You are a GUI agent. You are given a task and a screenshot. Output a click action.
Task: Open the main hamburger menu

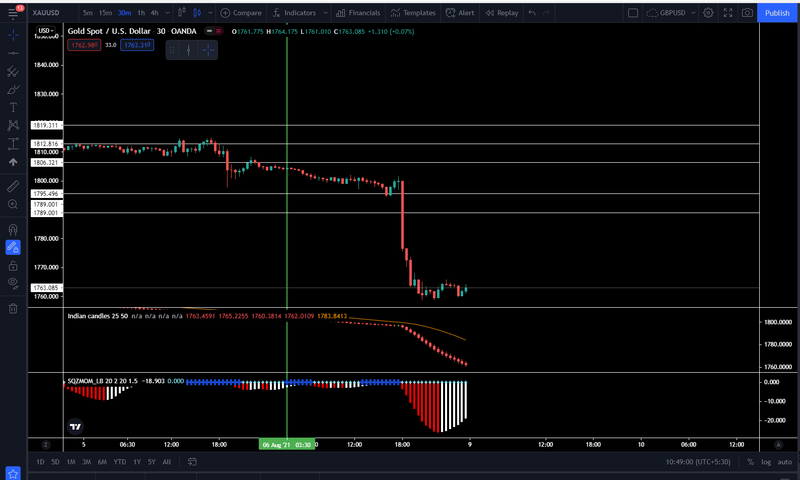[x=13, y=13]
